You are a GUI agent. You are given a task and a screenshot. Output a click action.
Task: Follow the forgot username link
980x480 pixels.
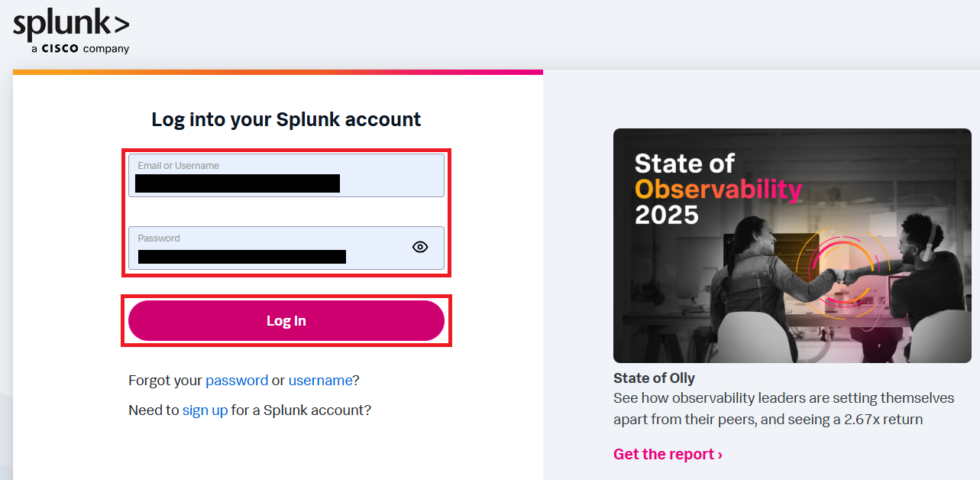(x=320, y=381)
